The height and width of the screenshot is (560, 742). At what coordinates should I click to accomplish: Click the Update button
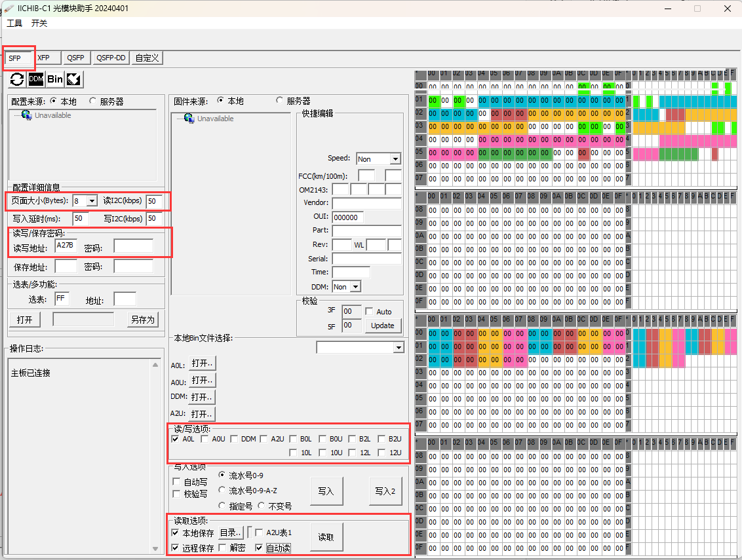click(383, 326)
